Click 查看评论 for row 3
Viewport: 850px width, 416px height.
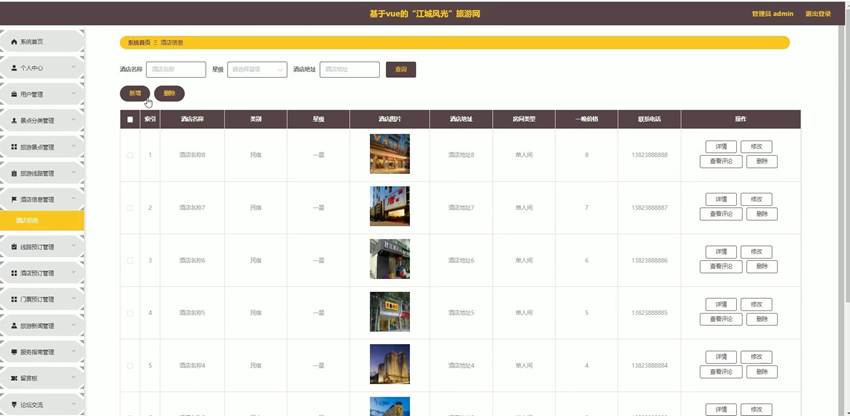[721, 267]
